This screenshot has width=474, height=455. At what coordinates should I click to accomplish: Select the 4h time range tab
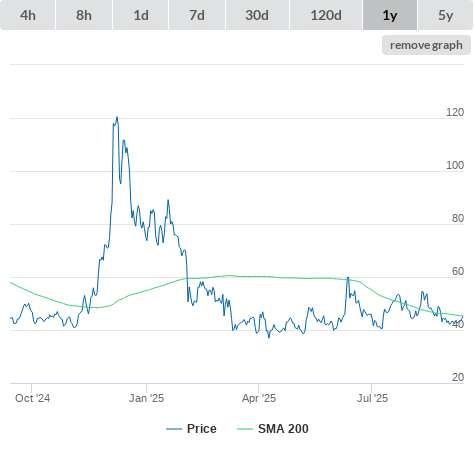coord(28,15)
